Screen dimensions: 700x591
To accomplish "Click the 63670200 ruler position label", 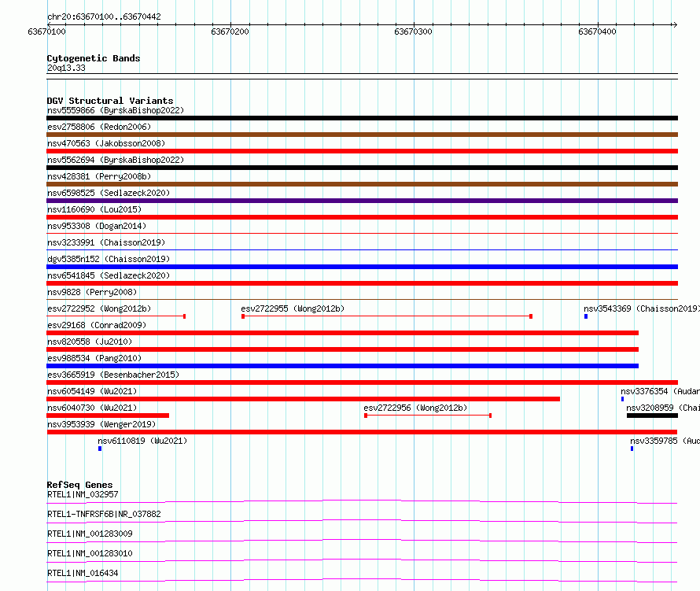I will click(230, 31).
